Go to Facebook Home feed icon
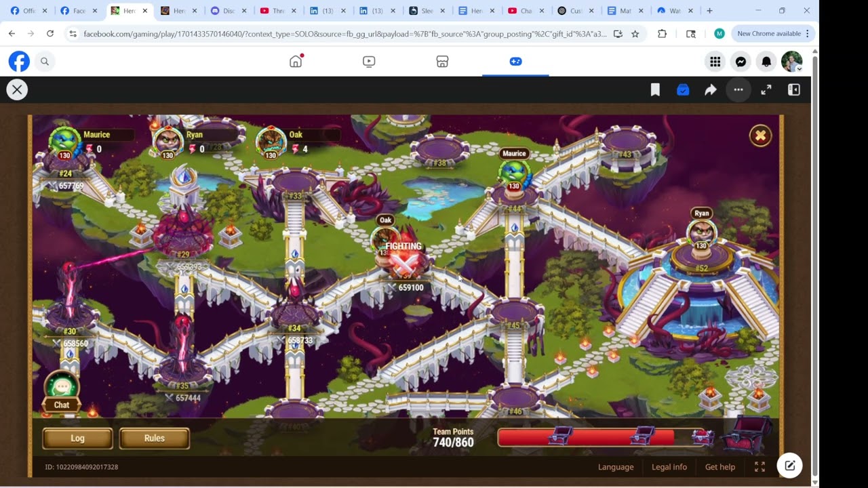Image resolution: width=868 pixels, height=488 pixels. tap(296, 62)
